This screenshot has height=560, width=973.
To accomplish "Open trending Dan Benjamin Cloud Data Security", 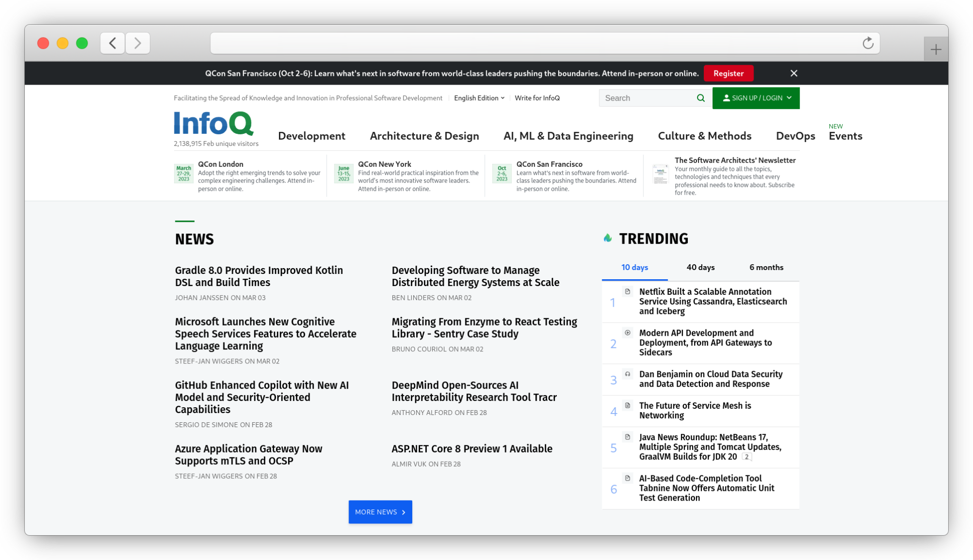I will click(711, 379).
